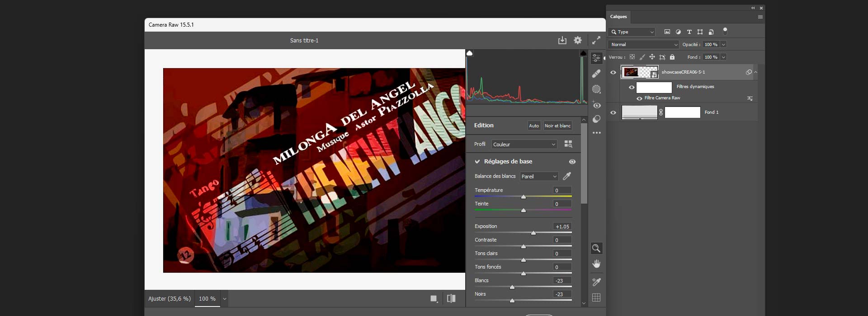868x316 pixels.
Task: Open the Normal blend mode dropdown
Action: (x=643, y=45)
